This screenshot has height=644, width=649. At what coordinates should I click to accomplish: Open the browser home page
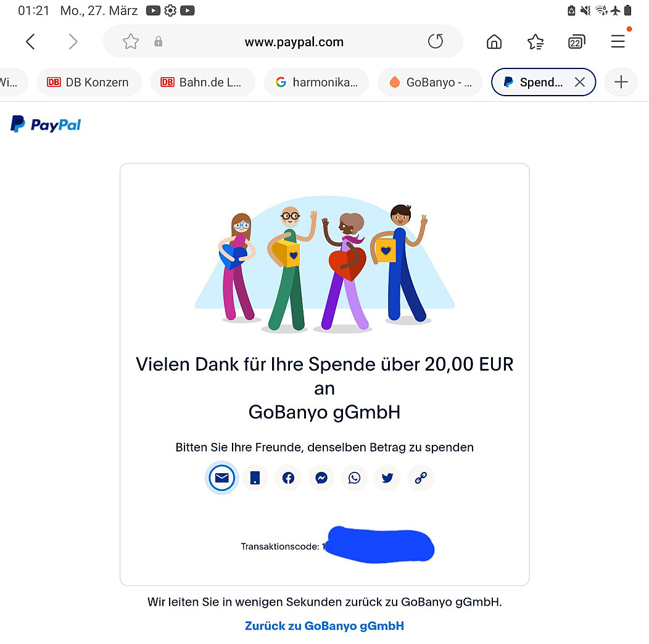pos(494,41)
